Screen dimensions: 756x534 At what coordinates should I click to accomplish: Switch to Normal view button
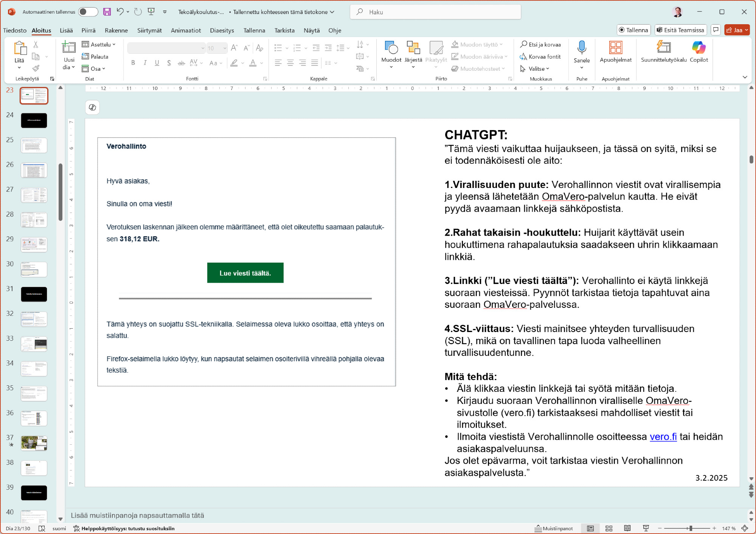(590, 528)
